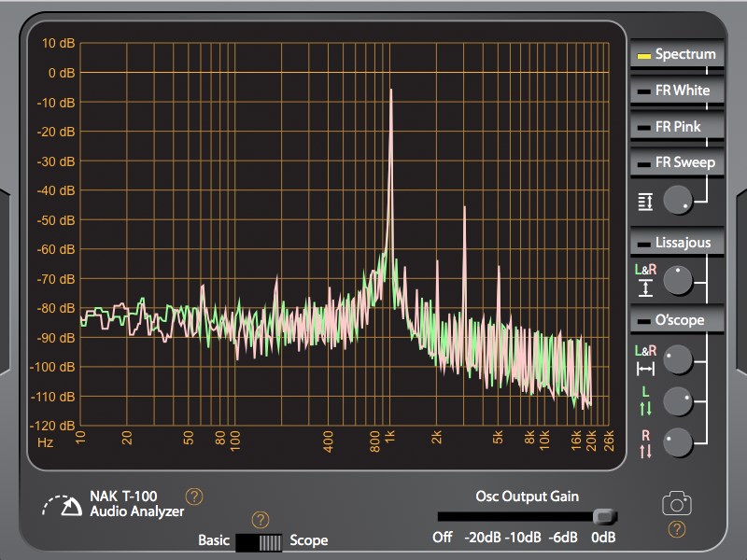The image size is (747, 560).
Task: Select the Spectrum mode button
Action: click(x=677, y=54)
